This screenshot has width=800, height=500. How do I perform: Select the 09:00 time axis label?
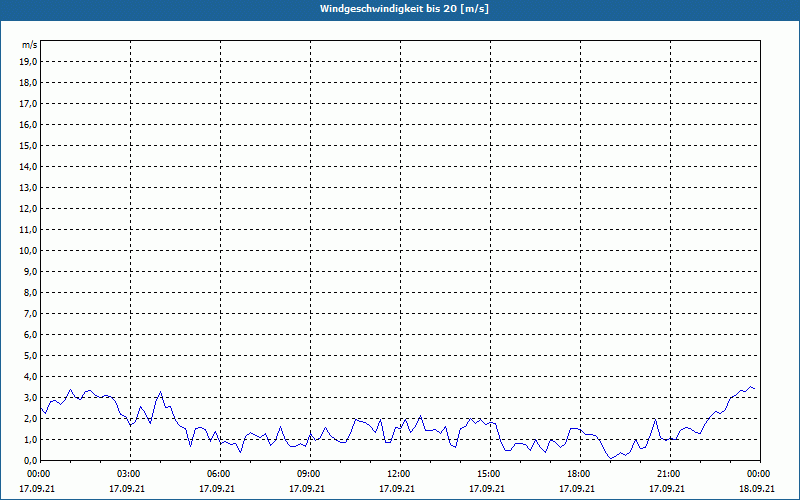309,474
